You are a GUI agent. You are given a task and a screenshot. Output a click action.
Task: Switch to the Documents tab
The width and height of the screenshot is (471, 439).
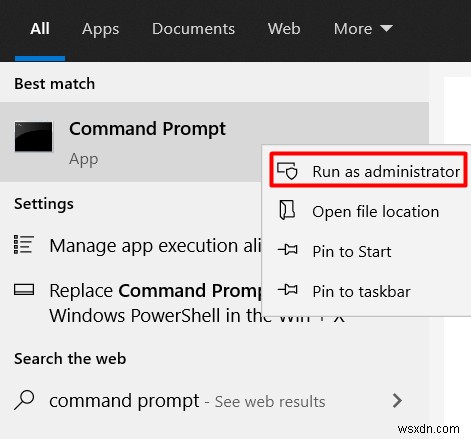point(193,29)
